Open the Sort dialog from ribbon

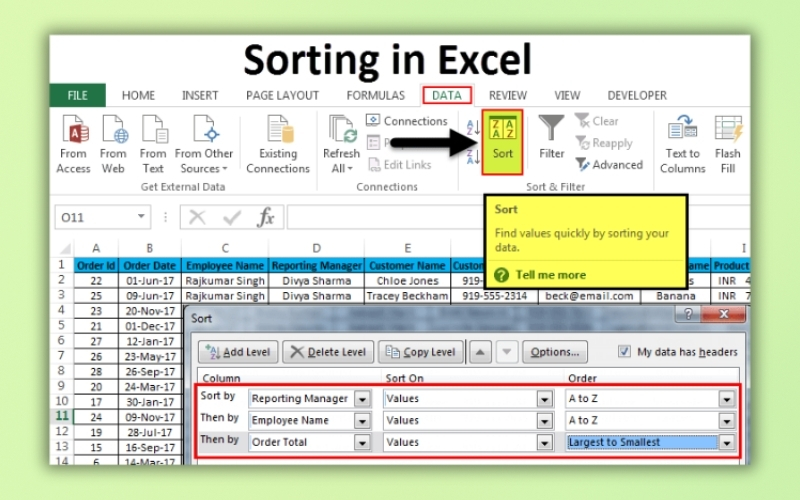click(x=503, y=142)
